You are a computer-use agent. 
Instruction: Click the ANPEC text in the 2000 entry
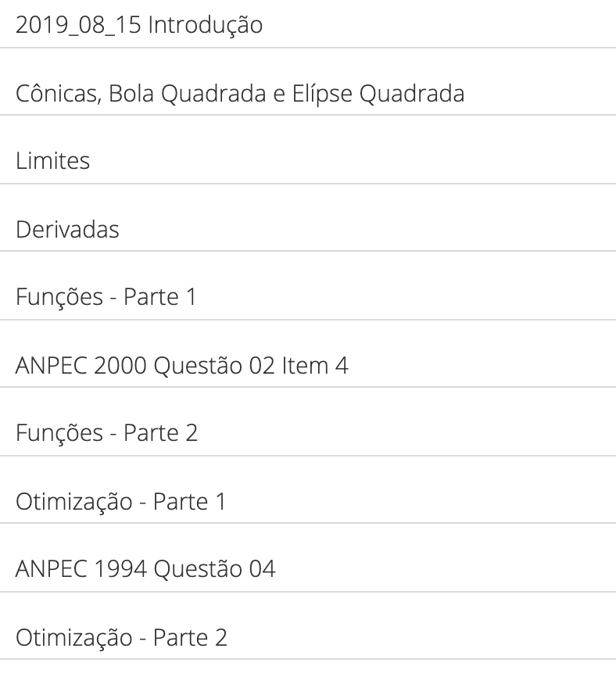[52, 365]
